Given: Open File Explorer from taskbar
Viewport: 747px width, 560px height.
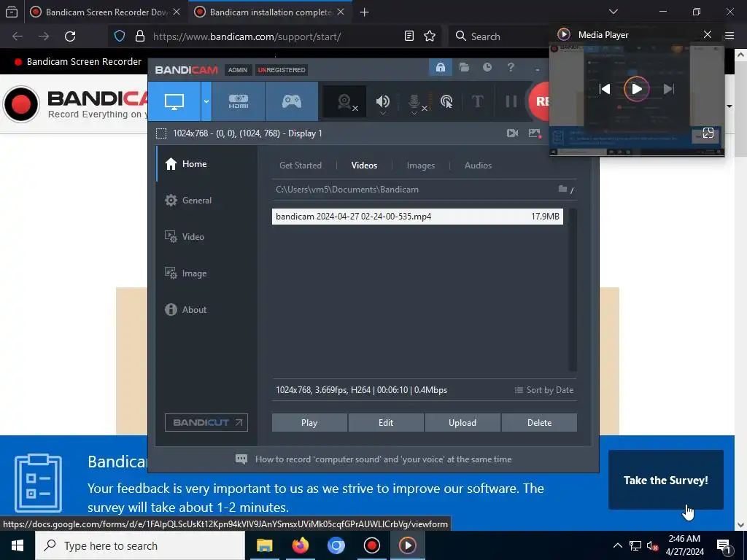Looking at the screenshot, I should [264, 545].
